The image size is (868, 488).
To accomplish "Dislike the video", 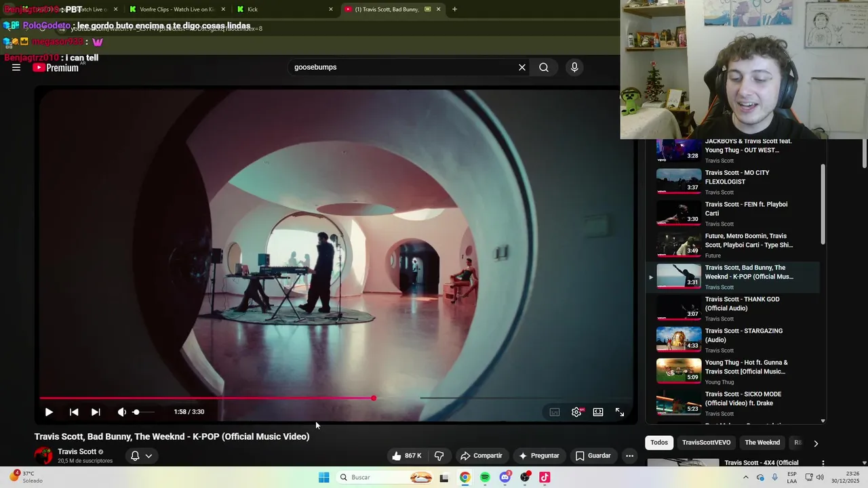I will click(439, 455).
